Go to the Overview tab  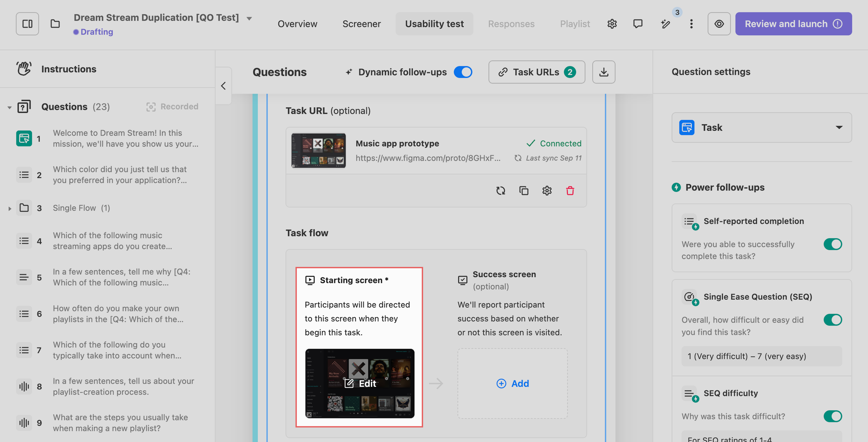(x=297, y=24)
